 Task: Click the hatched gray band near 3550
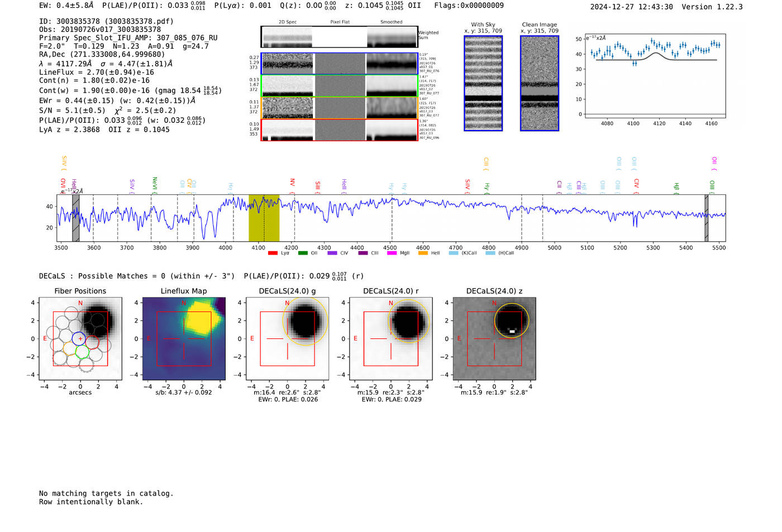pyautogui.click(x=75, y=218)
